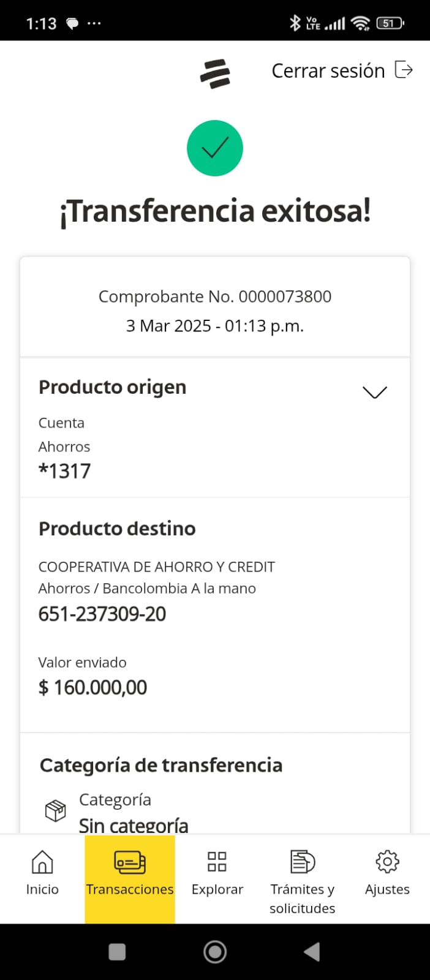The image size is (430, 980).
Task: Tap destination account number 651-237309-20
Action: [102, 614]
